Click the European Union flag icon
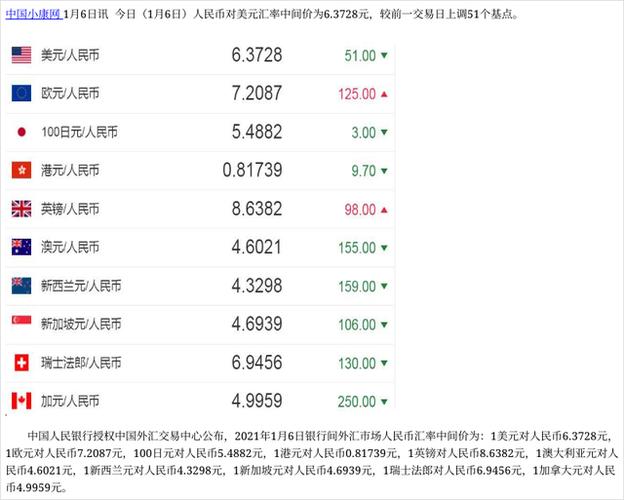624x500 pixels. coord(21,94)
